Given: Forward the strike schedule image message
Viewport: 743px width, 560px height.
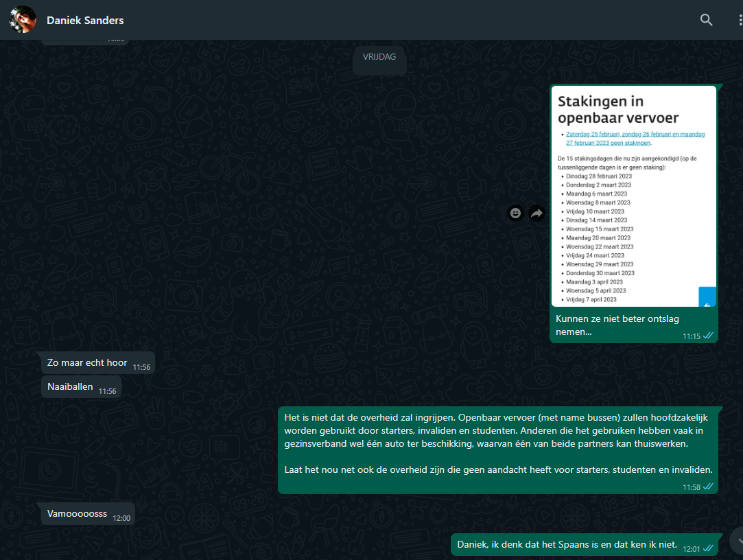Looking at the screenshot, I should (x=536, y=213).
